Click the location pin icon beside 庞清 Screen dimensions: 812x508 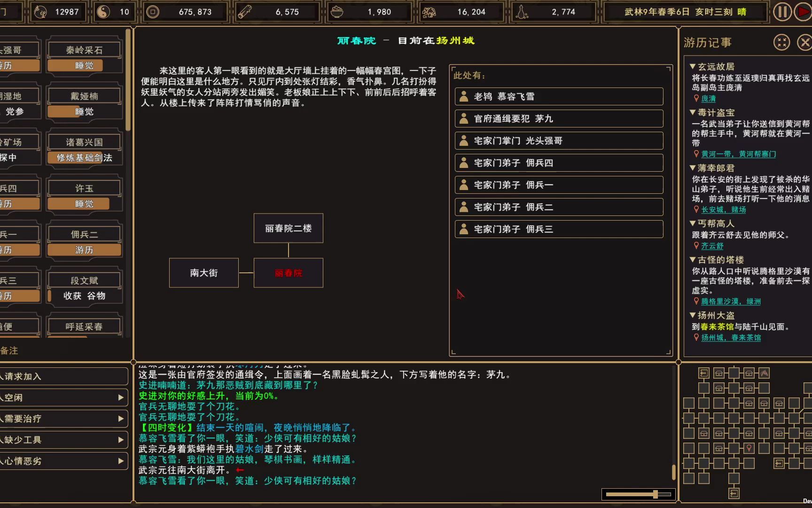[x=696, y=98]
